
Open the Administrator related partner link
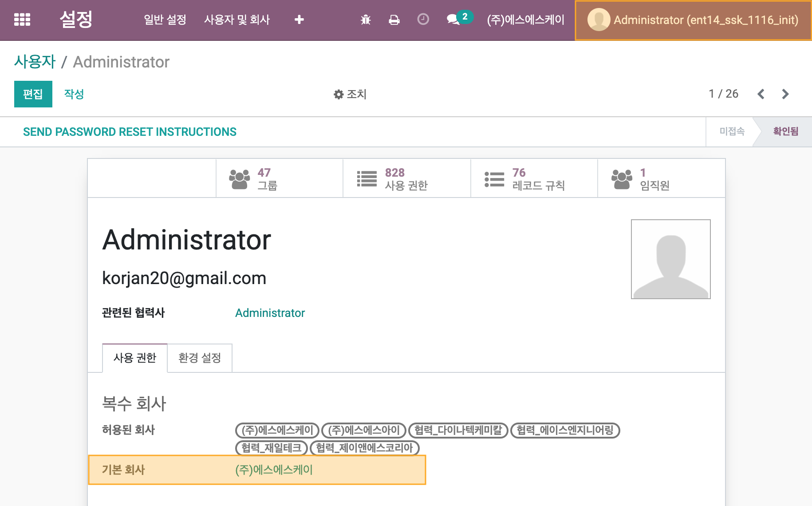pyautogui.click(x=270, y=313)
